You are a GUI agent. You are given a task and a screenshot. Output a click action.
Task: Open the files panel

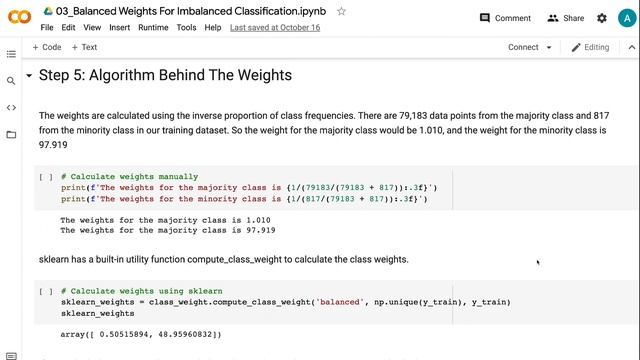[x=11, y=135]
